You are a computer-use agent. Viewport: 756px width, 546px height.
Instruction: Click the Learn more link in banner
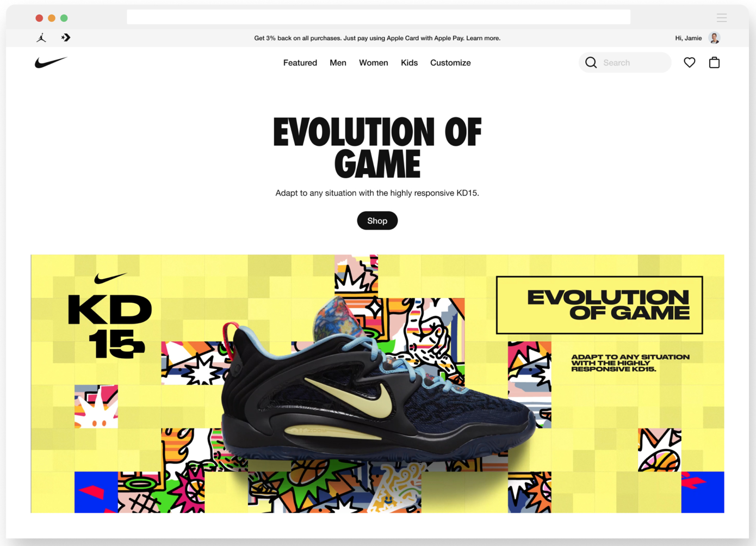pos(484,38)
